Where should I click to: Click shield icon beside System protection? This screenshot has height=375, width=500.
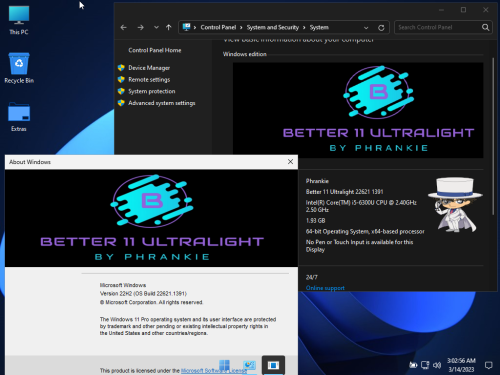click(121, 91)
